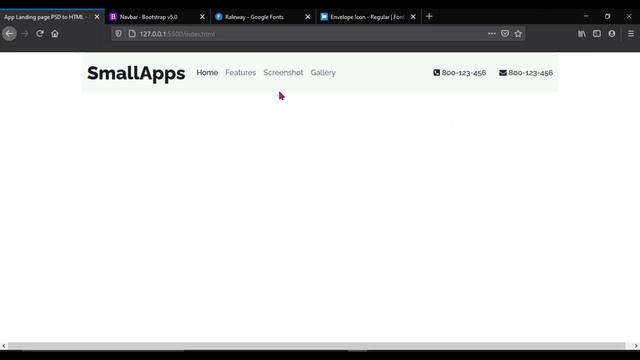
Task: Open a new tab with plus
Action: pyautogui.click(x=429, y=16)
